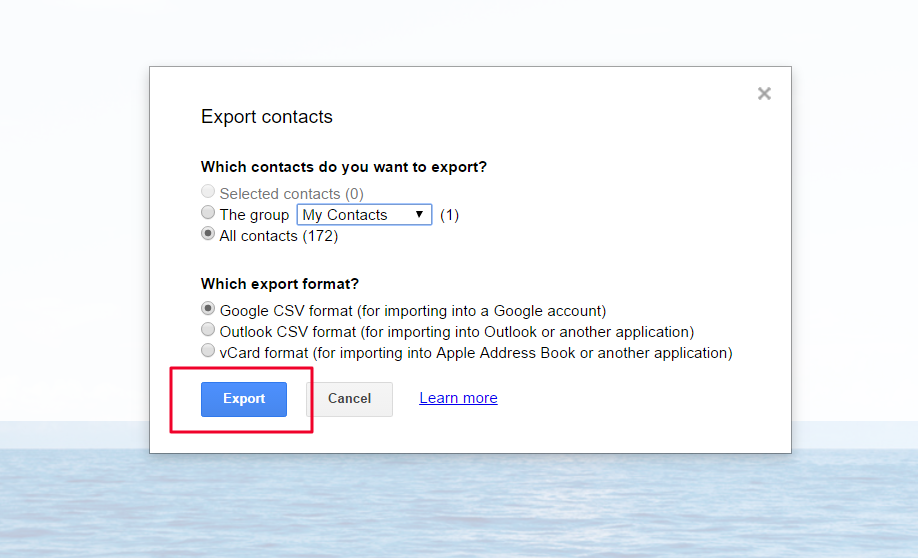Select the All contacts radio button
The width and height of the screenshot is (918, 558).
tap(208, 234)
